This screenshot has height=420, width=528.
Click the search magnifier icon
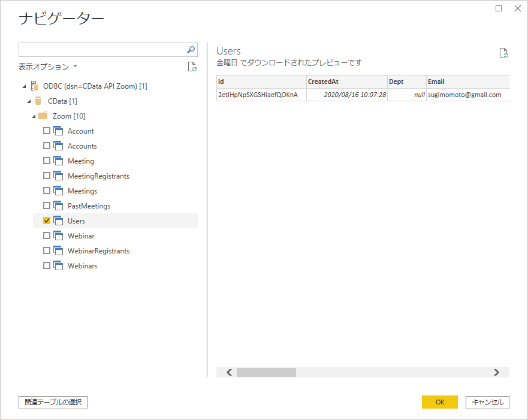click(x=191, y=50)
